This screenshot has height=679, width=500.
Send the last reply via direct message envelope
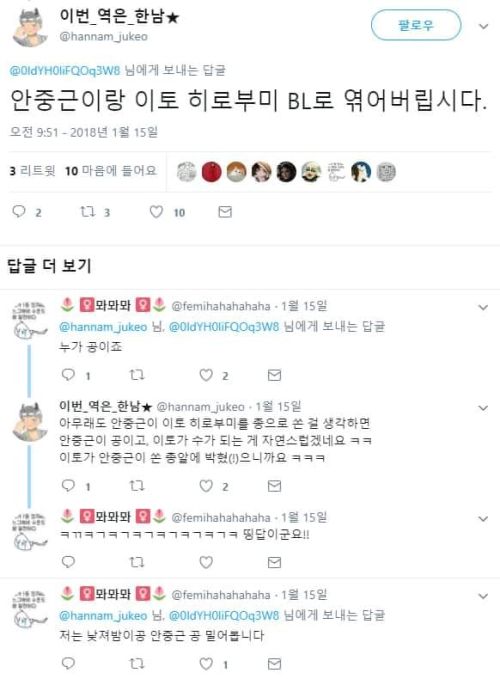pos(274,663)
